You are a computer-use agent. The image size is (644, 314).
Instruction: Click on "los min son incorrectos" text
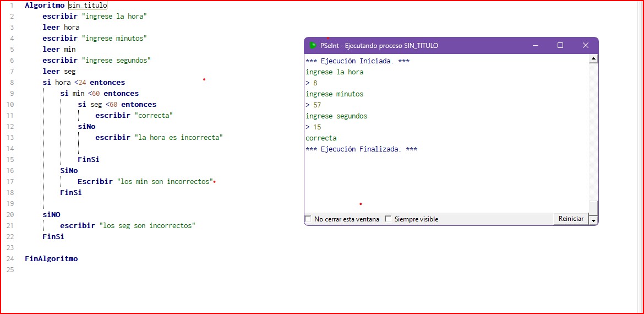165,182
